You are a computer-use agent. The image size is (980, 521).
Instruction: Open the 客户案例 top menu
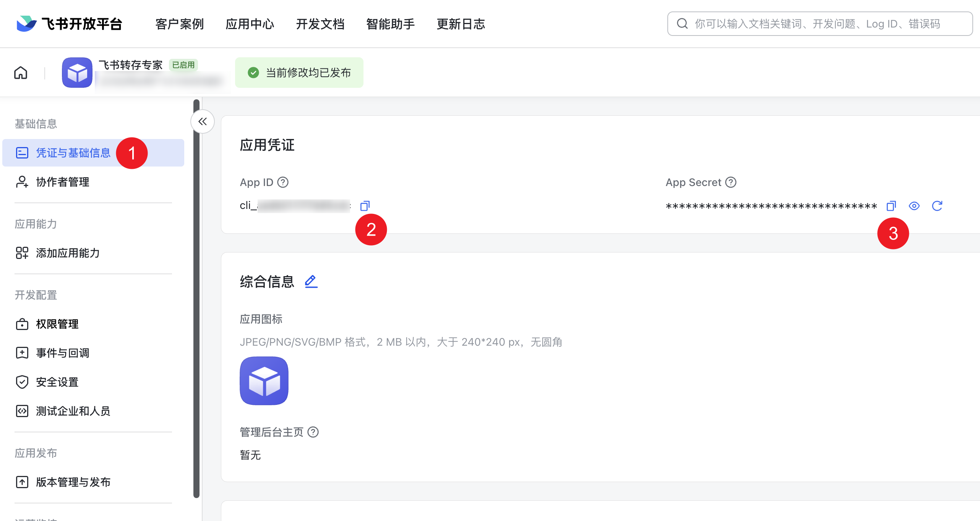point(180,24)
